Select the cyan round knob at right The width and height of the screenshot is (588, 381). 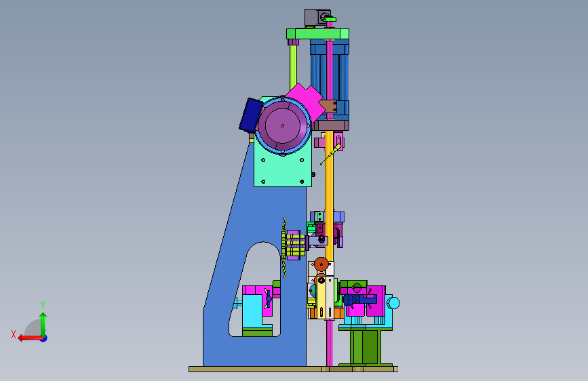393,303
